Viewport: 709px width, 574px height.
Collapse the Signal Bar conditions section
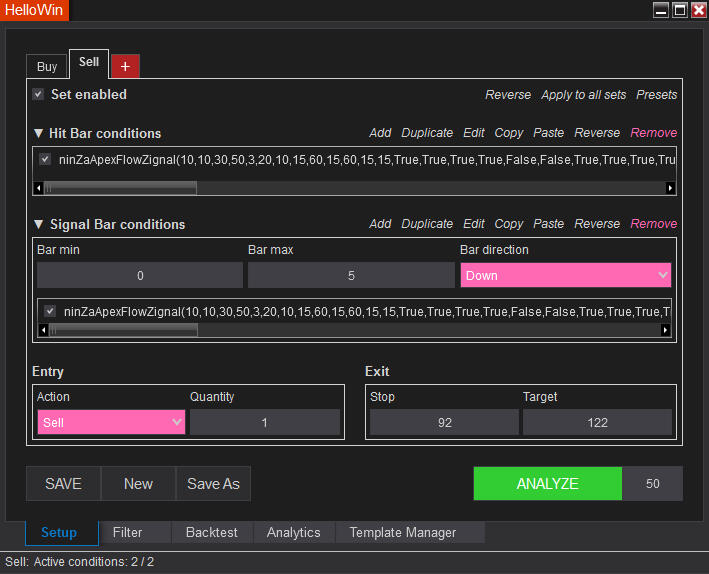38,224
